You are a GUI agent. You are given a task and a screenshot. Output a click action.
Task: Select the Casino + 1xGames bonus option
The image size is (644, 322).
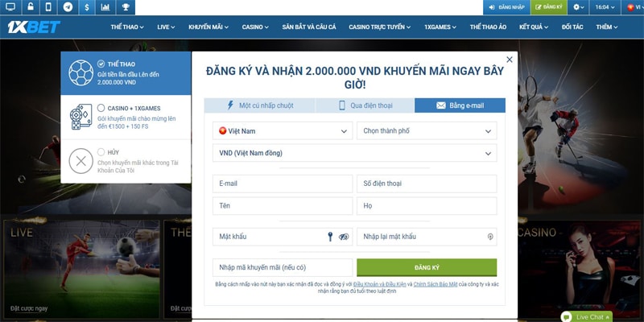[126, 117]
